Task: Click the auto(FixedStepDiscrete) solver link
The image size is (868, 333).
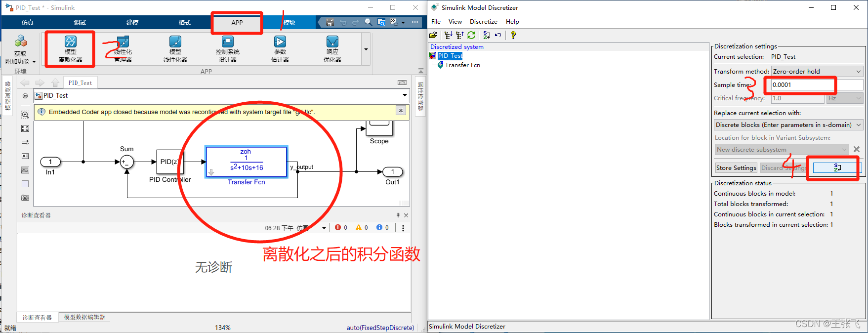Action: click(x=380, y=328)
